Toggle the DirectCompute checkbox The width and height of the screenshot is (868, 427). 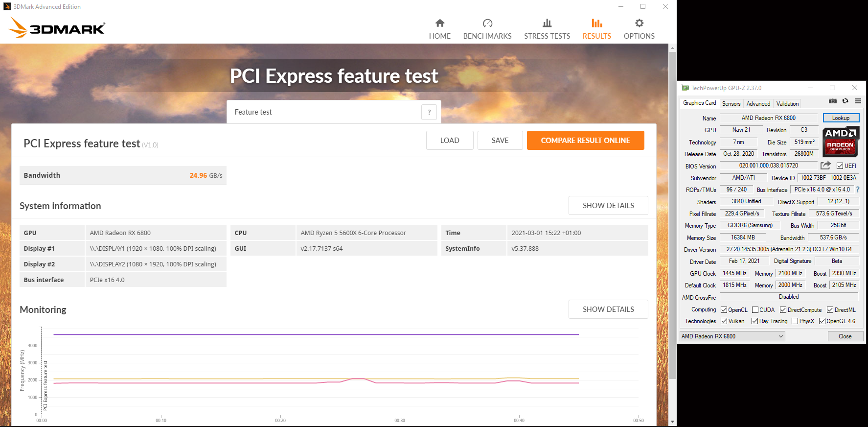pyautogui.click(x=783, y=310)
